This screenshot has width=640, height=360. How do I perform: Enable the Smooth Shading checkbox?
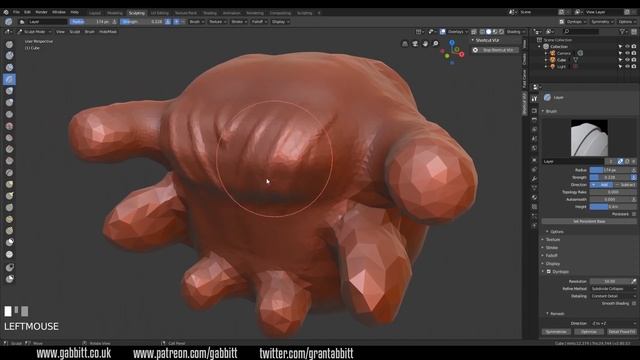(634, 303)
